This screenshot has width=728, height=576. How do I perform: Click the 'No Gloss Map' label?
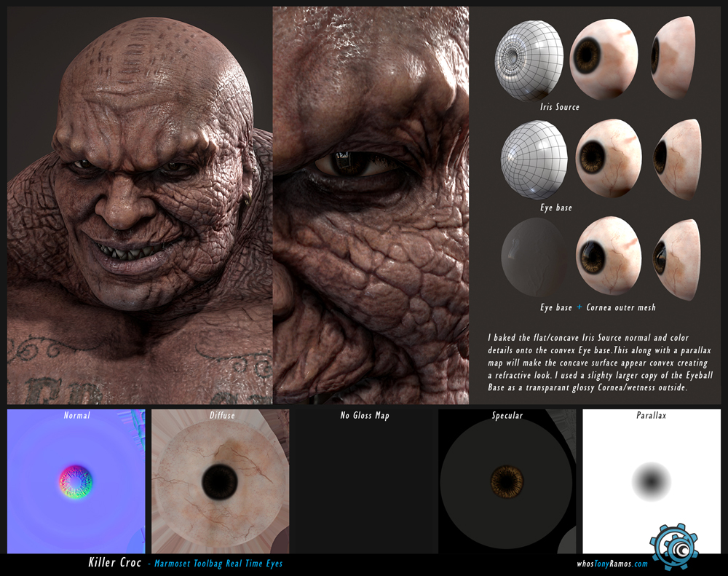pyautogui.click(x=365, y=416)
